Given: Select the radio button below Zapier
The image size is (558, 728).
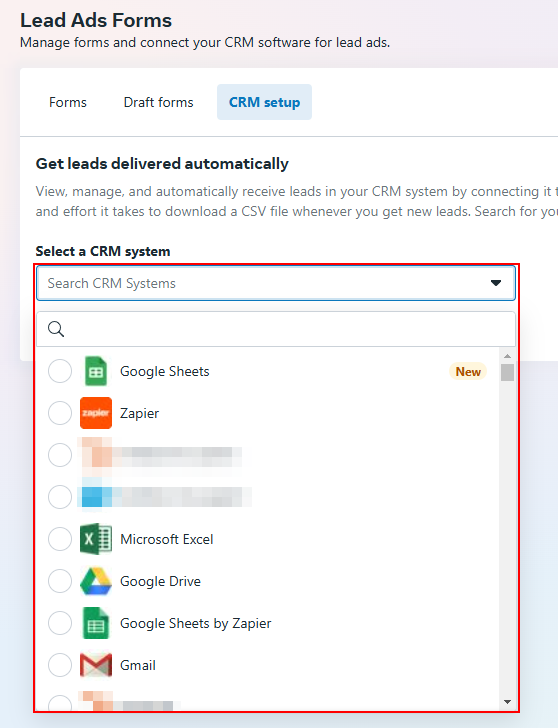Looking at the screenshot, I should (60, 455).
